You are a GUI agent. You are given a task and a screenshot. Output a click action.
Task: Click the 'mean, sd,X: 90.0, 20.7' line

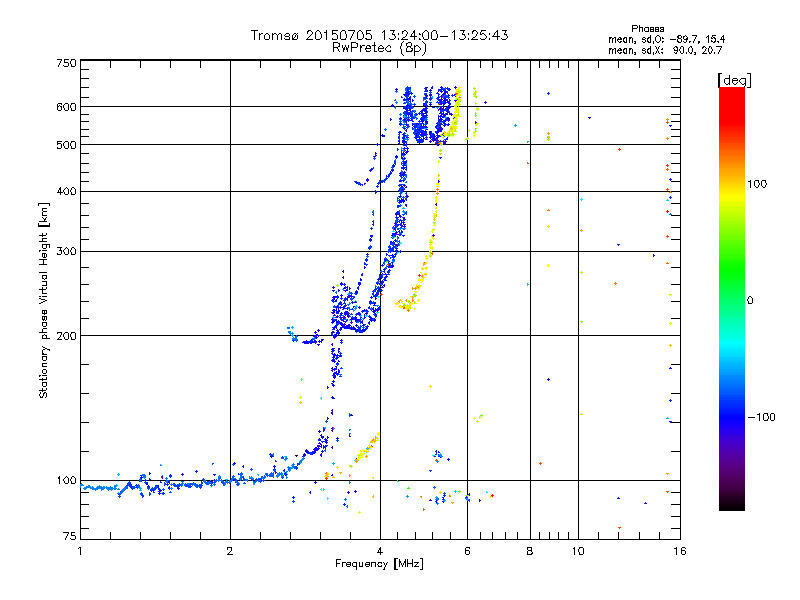[665, 50]
